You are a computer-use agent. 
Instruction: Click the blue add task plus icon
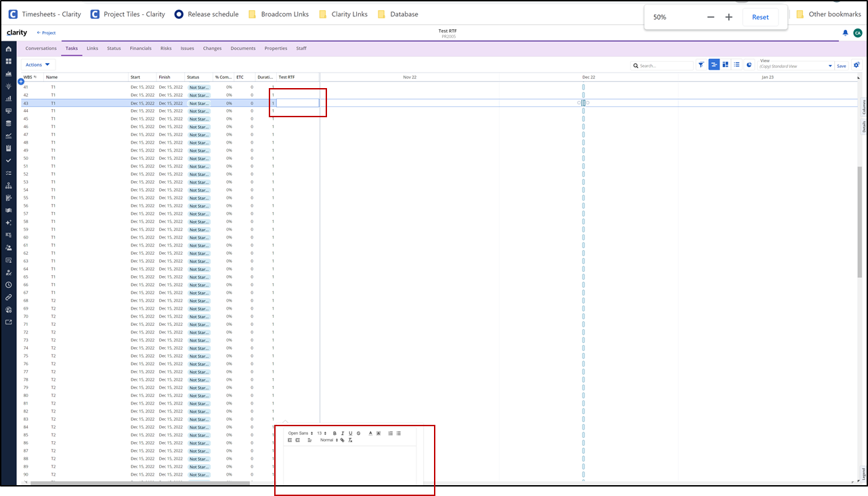[21, 81]
